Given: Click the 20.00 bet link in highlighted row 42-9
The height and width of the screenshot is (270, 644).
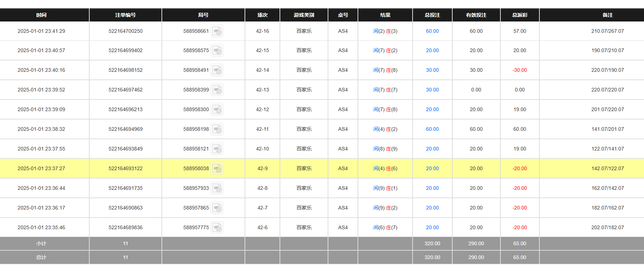Looking at the screenshot, I should [432, 169].
